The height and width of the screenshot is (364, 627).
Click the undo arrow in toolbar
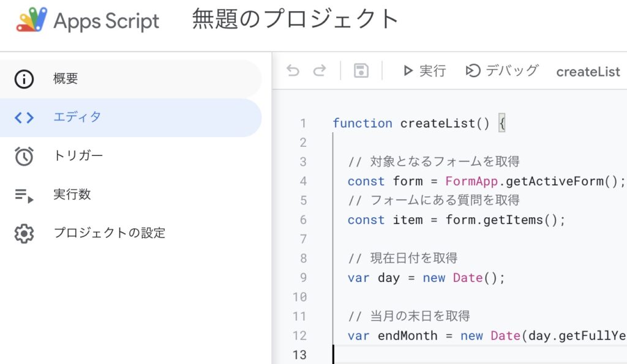point(293,71)
